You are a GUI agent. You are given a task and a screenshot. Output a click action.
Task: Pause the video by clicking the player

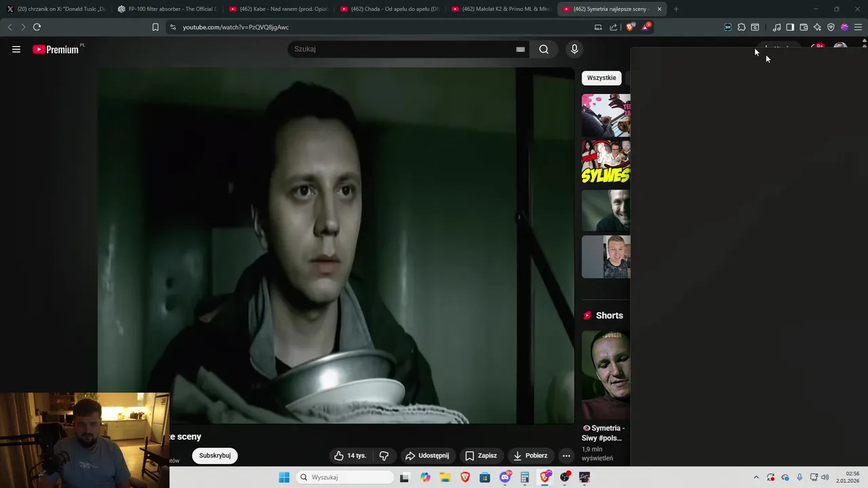click(336, 245)
